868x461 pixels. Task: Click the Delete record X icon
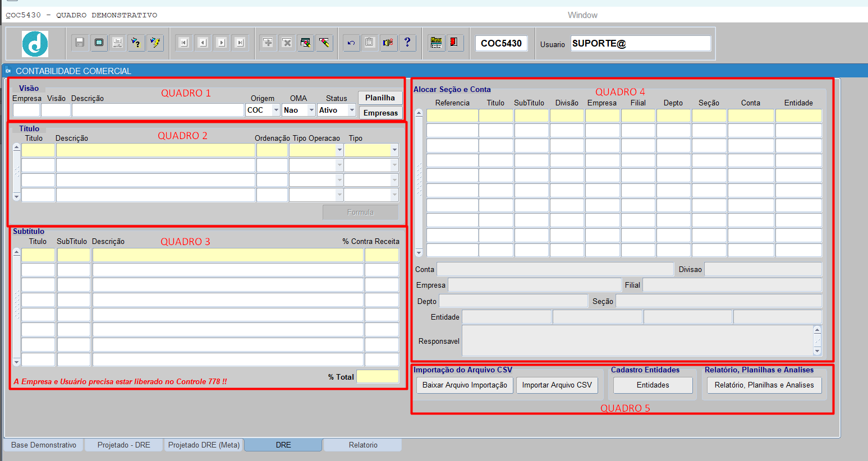(x=287, y=43)
